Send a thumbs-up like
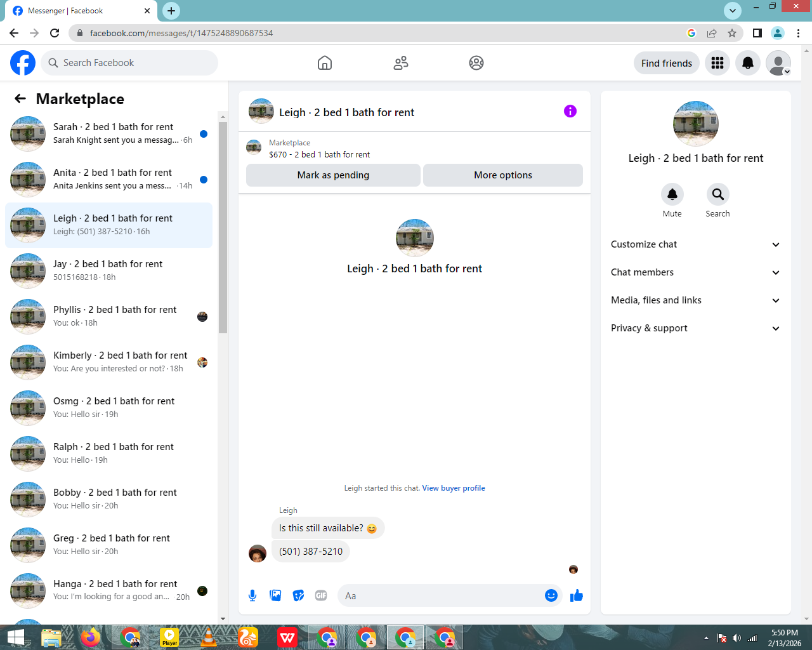 (577, 595)
